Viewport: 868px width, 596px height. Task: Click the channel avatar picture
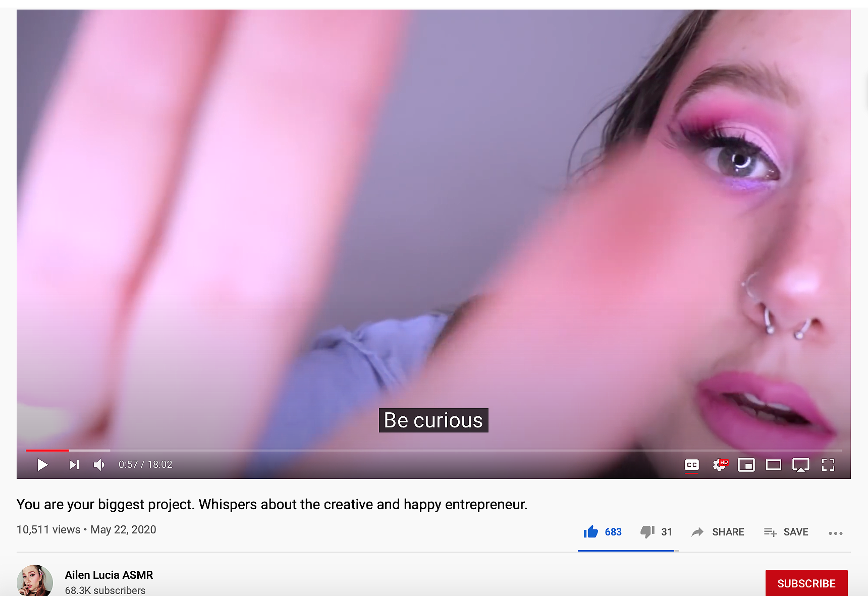pyautogui.click(x=35, y=581)
